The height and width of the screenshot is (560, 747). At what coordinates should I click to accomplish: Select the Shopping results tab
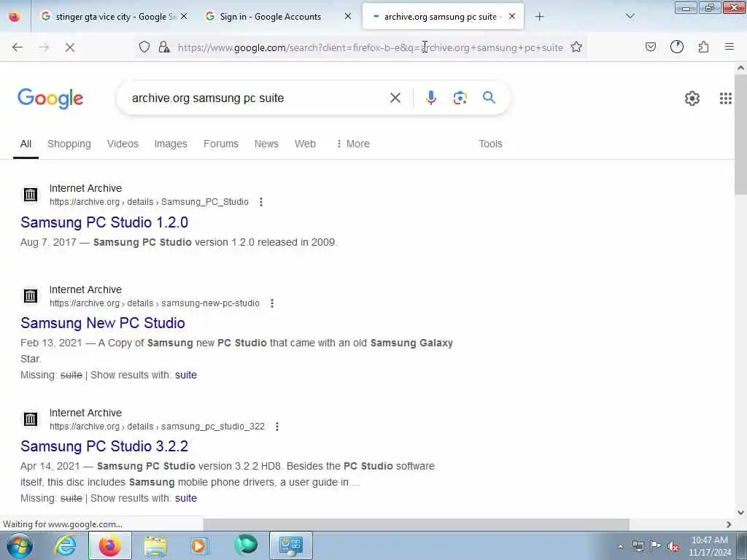69,144
